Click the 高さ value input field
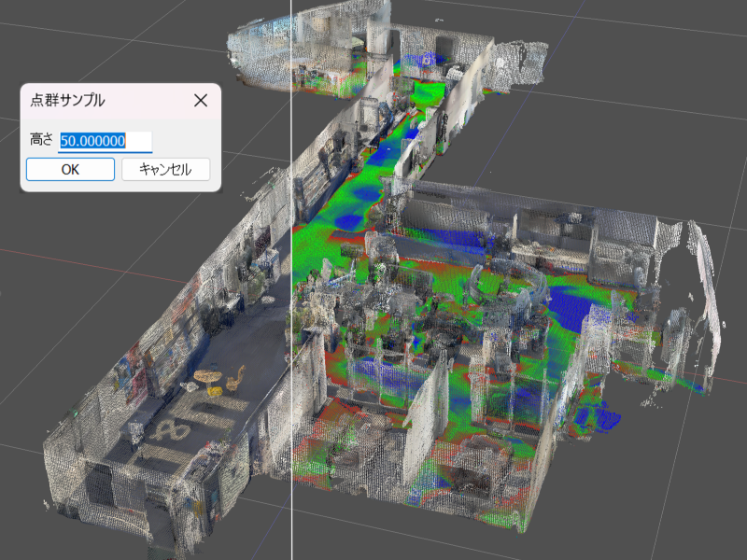The width and height of the screenshot is (747, 560). pyautogui.click(x=105, y=141)
